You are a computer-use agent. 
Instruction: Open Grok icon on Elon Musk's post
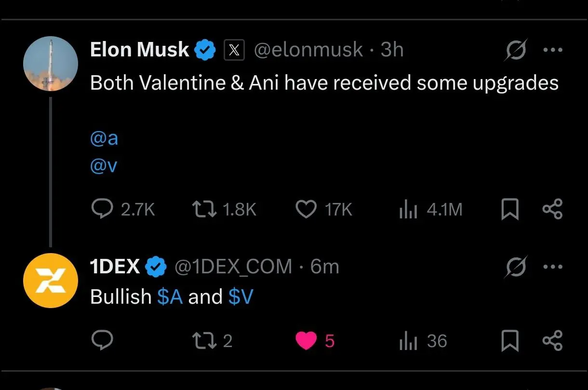(x=516, y=50)
